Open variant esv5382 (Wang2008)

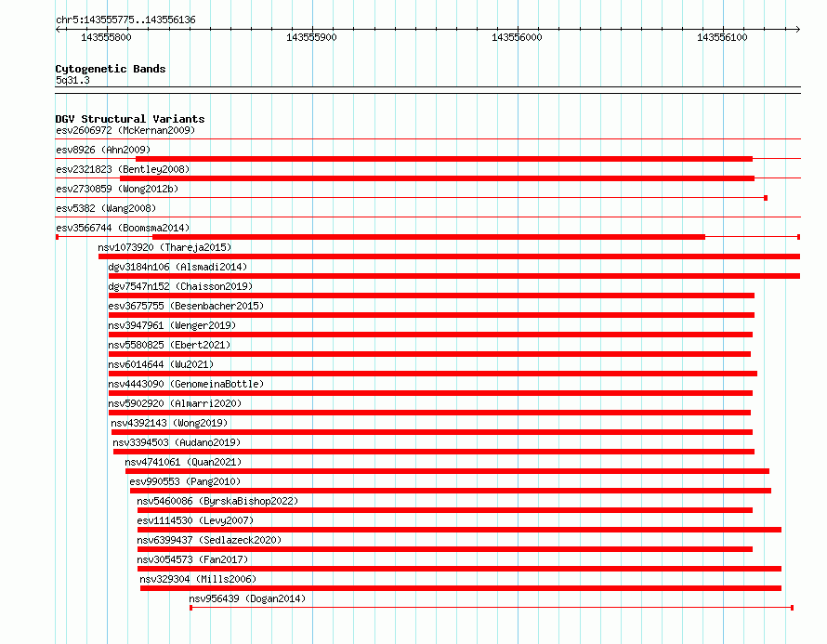pyautogui.click(x=106, y=208)
